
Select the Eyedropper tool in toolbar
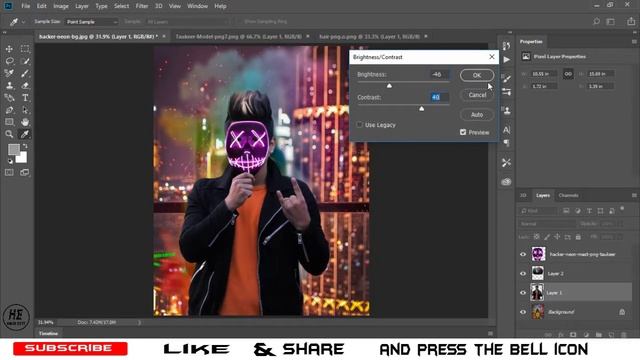point(25,134)
